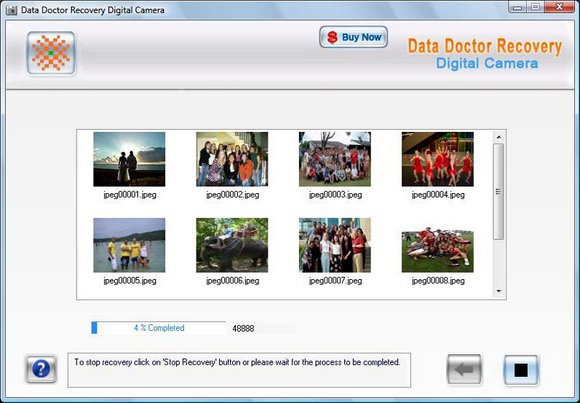
Task: Click the red dollar icon on Buy Now
Action: point(332,37)
